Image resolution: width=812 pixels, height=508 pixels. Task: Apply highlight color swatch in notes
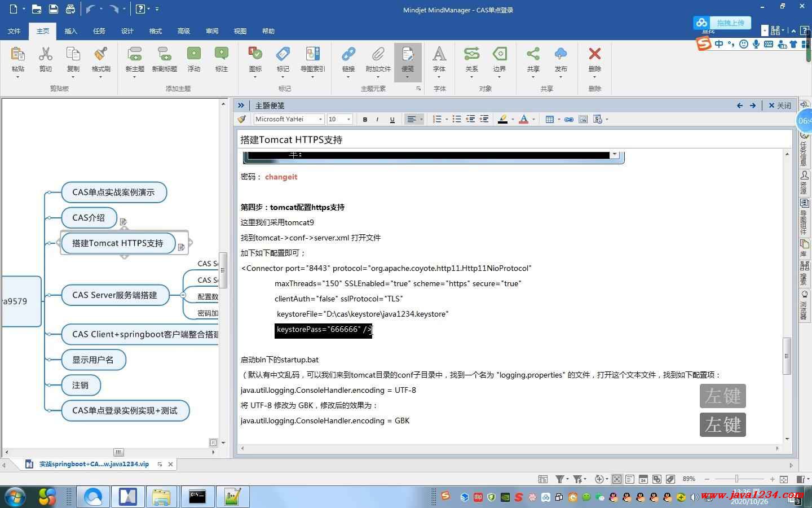[x=502, y=119]
